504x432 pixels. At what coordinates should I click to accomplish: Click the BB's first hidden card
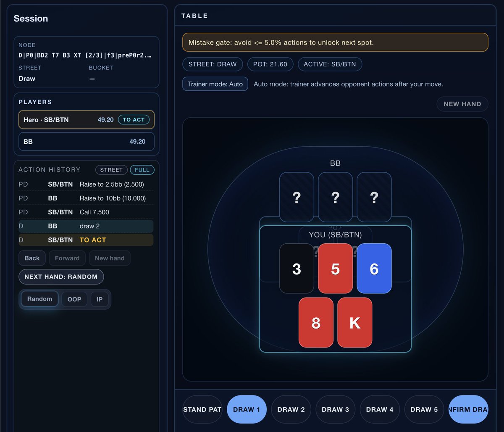pyautogui.click(x=297, y=197)
